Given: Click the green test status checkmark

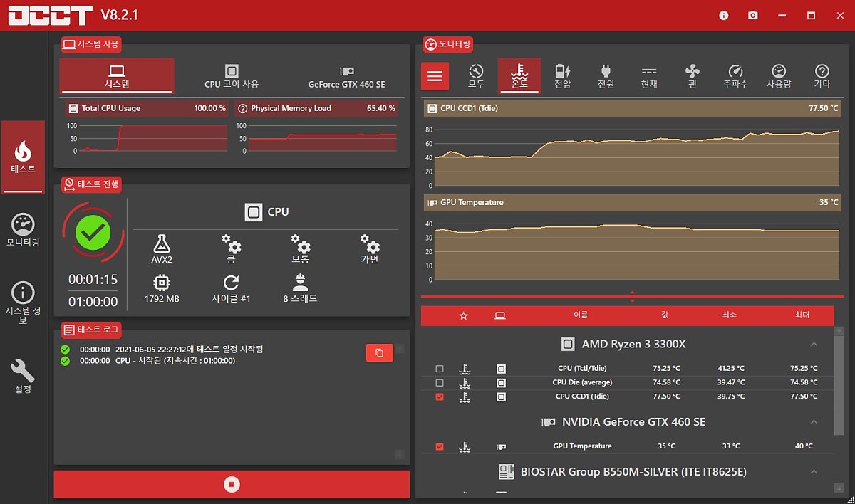Looking at the screenshot, I should (93, 231).
